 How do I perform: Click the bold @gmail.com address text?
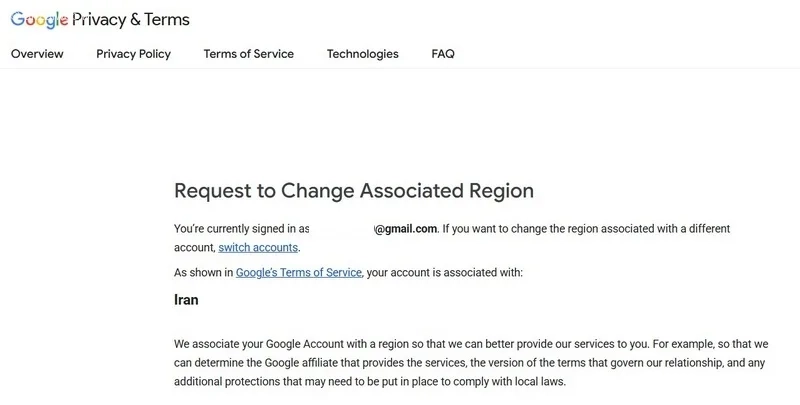click(406, 229)
